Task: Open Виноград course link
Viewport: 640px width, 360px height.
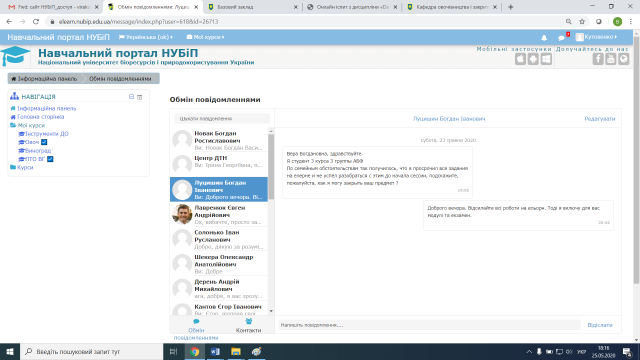Action: click(x=39, y=151)
